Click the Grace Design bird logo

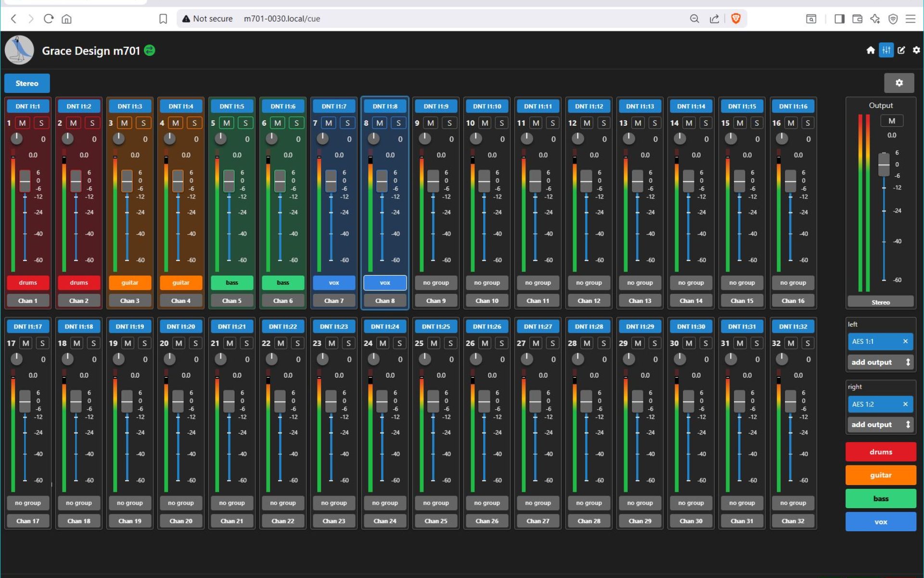point(18,50)
